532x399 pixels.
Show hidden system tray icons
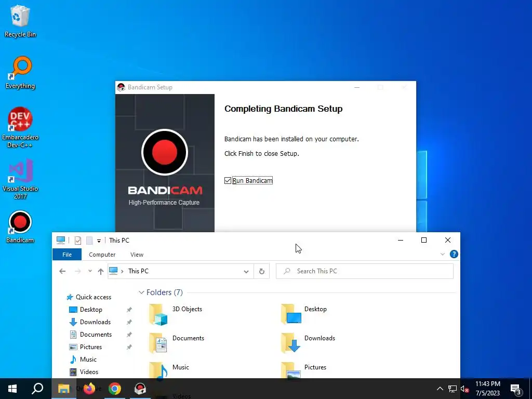(x=440, y=389)
